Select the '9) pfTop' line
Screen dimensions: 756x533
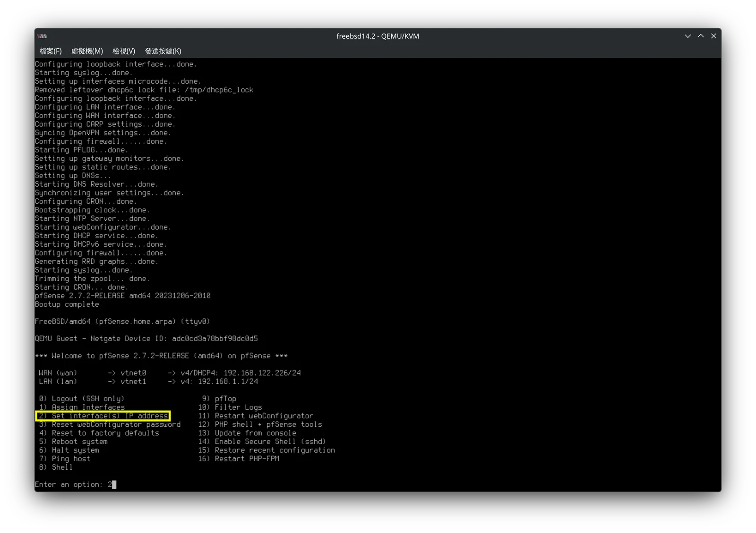(219, 399)
